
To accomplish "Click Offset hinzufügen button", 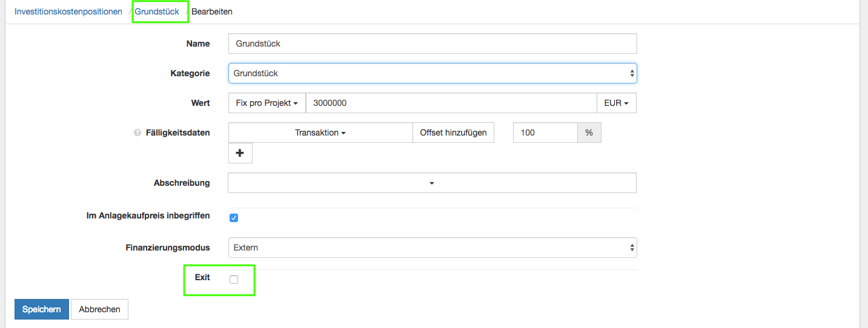I will click(453, 133).
